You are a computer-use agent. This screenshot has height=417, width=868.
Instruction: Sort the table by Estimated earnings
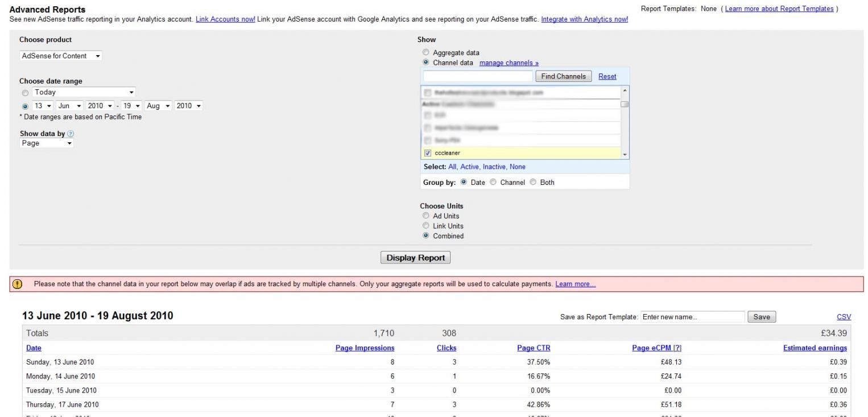point(815,348)
